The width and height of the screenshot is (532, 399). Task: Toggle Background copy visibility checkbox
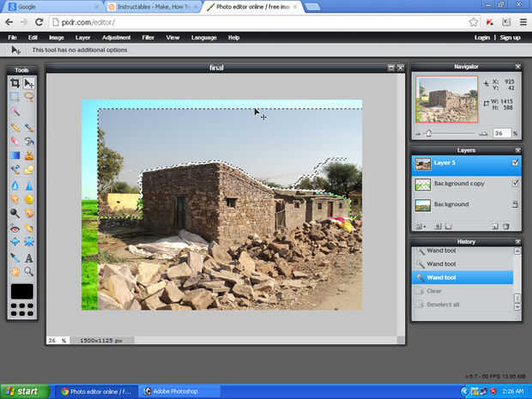515,184
